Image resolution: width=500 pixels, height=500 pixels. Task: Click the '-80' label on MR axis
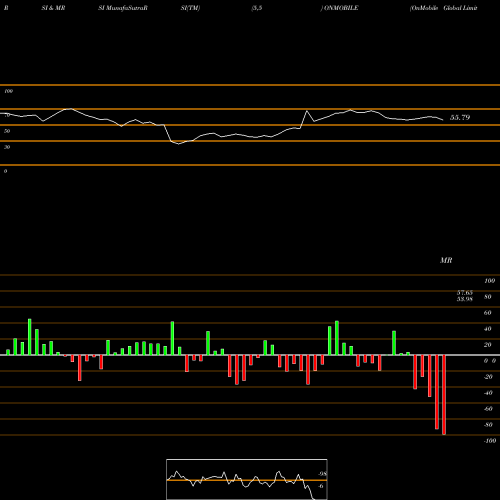[x=488, y=425]
